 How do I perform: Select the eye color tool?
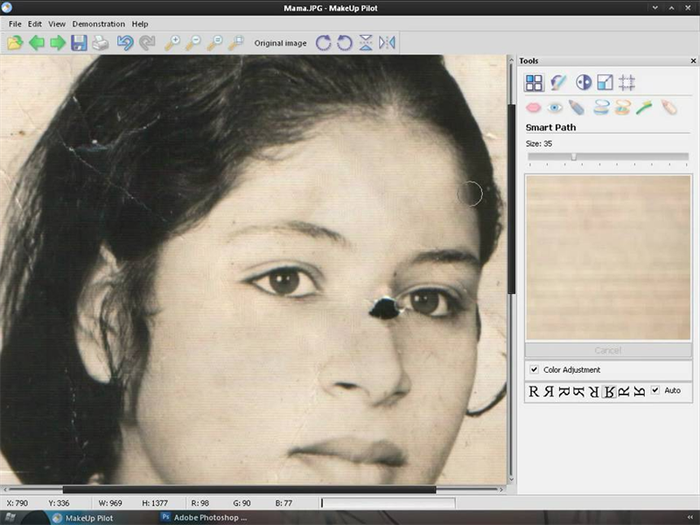coord(555,107)
